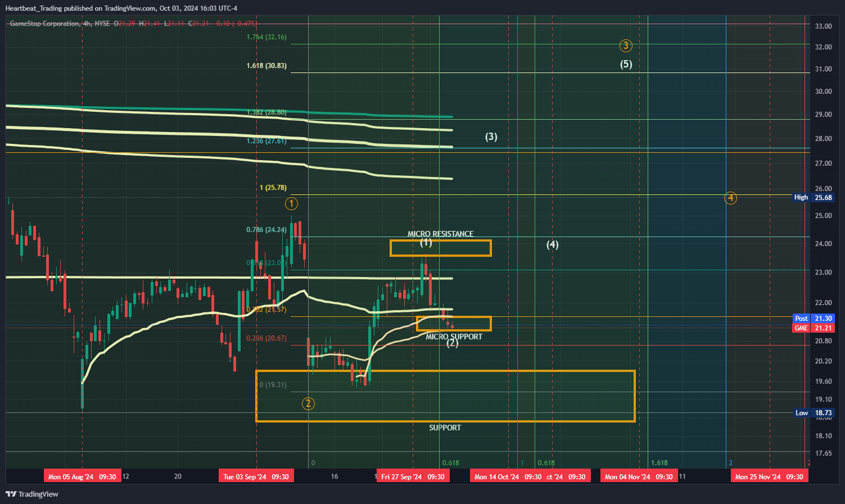Click the High 25.68 price tag
The width and height of the screenshot is (845, 504).
coord(814,197)
